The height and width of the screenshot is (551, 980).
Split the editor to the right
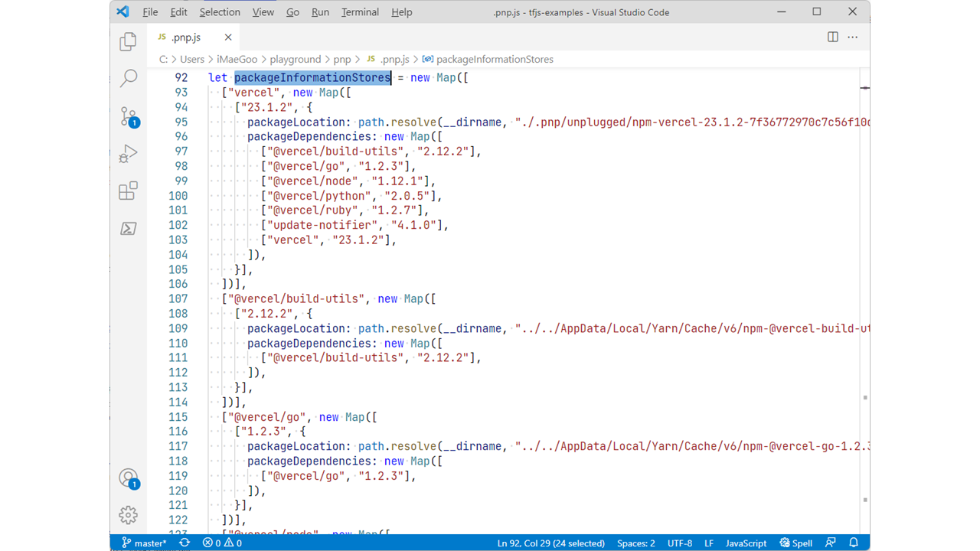[833, 37]
